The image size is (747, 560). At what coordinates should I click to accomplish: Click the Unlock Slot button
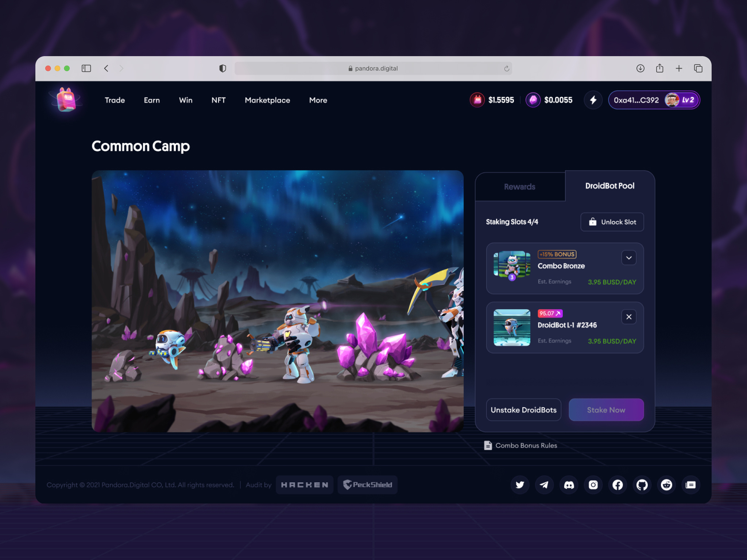[x=612, y=222]
